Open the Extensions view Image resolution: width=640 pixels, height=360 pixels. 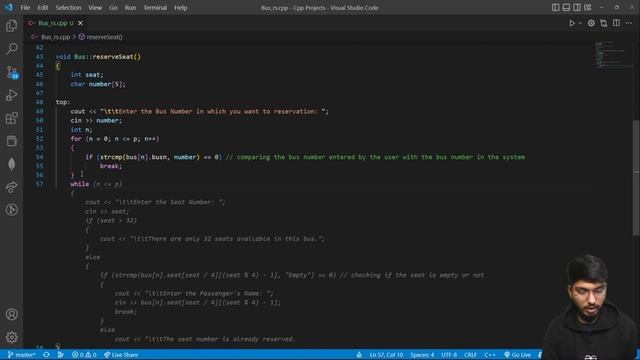point(11,118)
